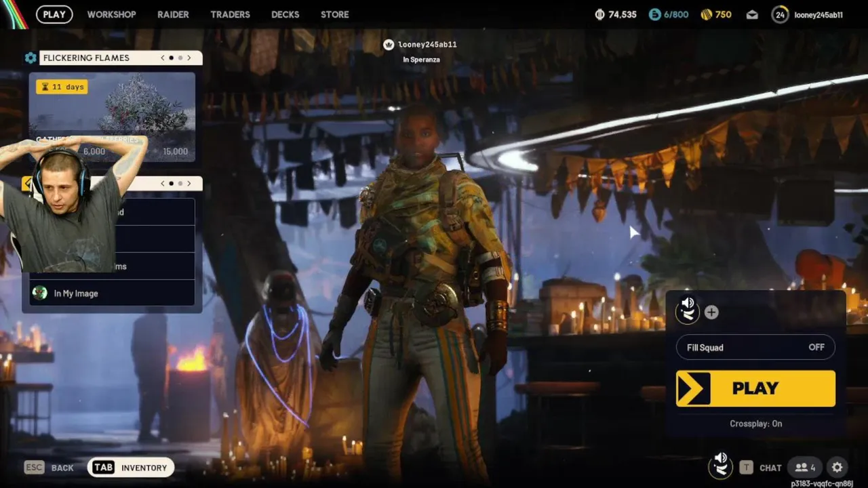Click the level 24 badge
Screen dimensions: 868x488
tap(780, 14)
